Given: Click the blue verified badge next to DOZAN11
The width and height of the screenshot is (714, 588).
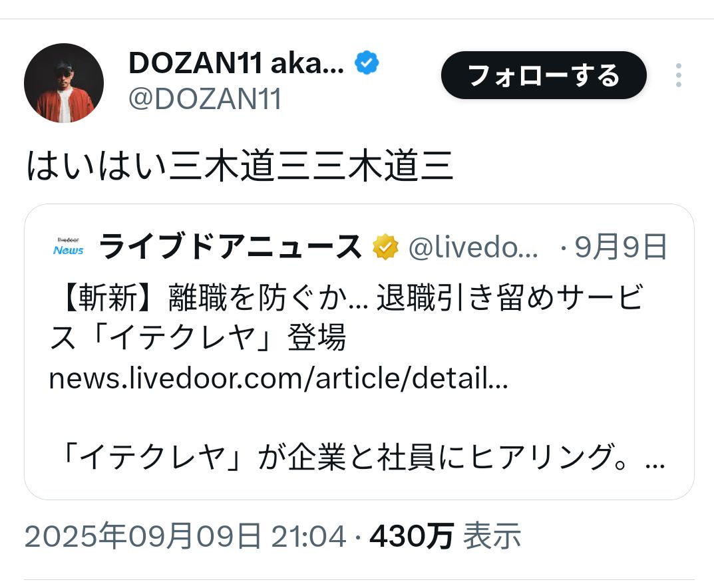Looking at the screenshot, I should coord(367,63).
